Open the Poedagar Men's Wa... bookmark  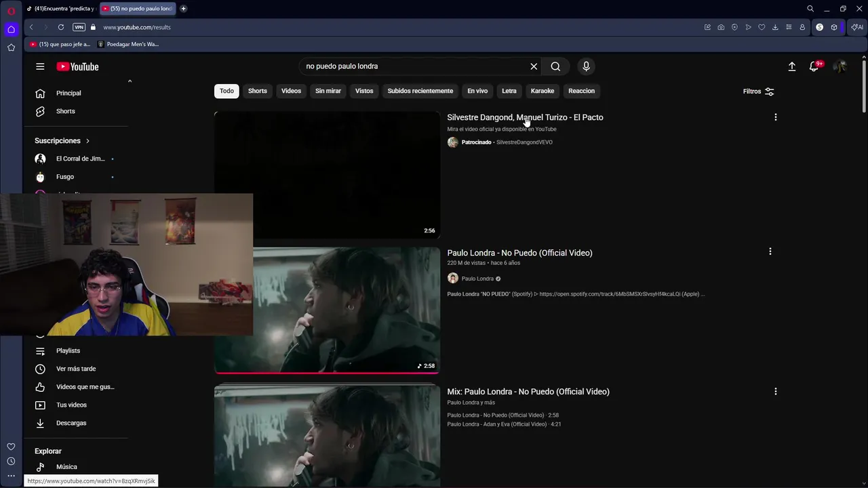point(128,44)
